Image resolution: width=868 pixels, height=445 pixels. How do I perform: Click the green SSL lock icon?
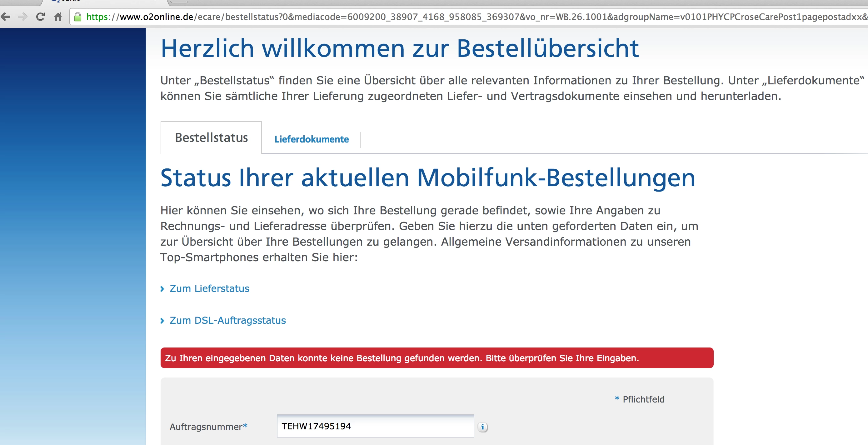pos(78,17)
